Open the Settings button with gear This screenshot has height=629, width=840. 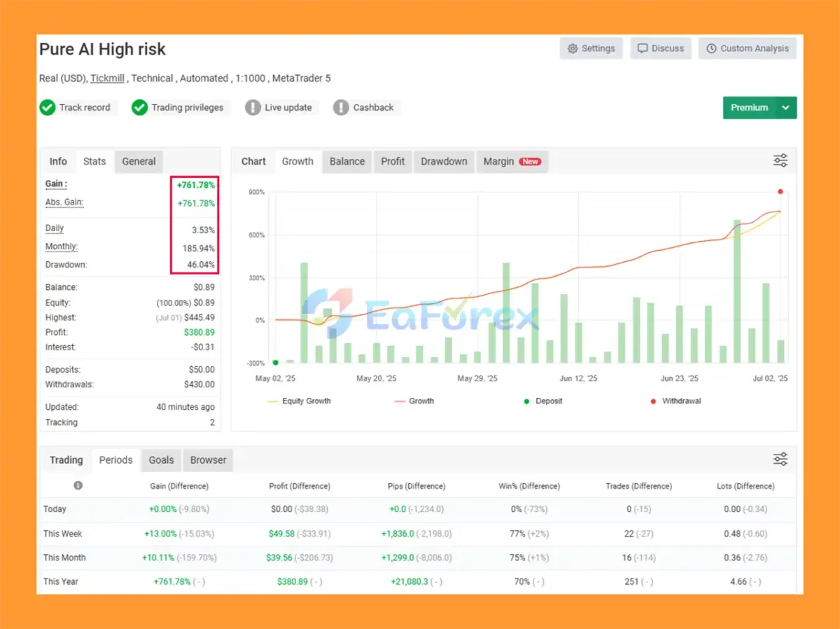coord(591,48)
